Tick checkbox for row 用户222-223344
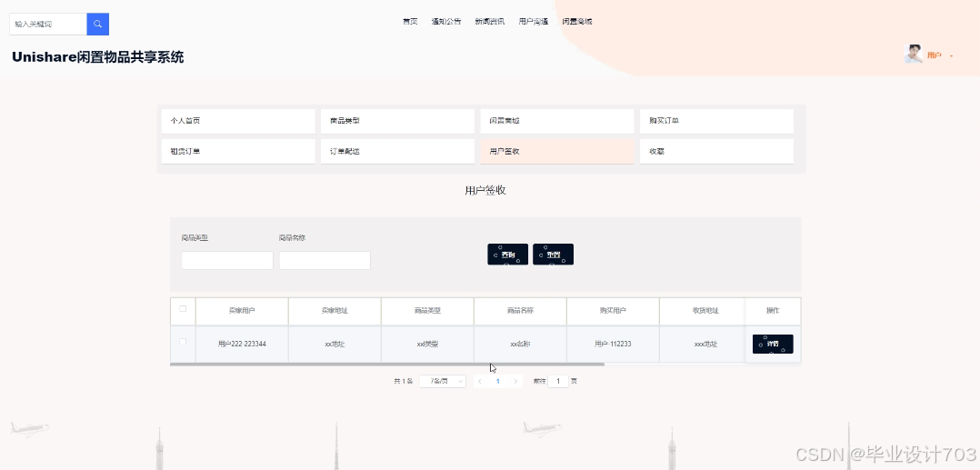 [183, 342]
